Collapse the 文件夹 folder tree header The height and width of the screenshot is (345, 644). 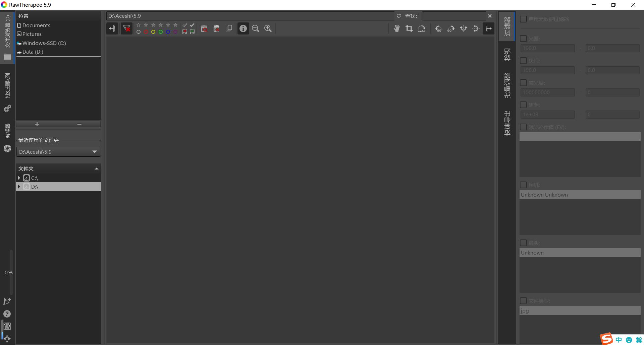[58, 168]
